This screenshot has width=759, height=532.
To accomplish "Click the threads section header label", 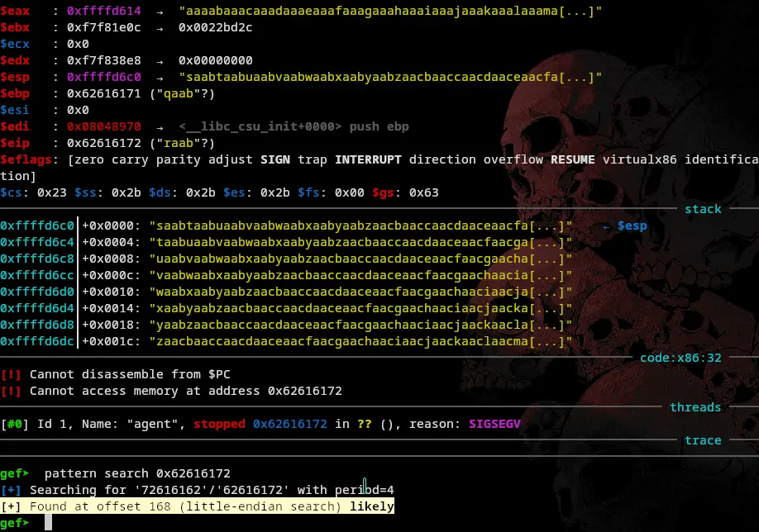I will pos(695,407).
